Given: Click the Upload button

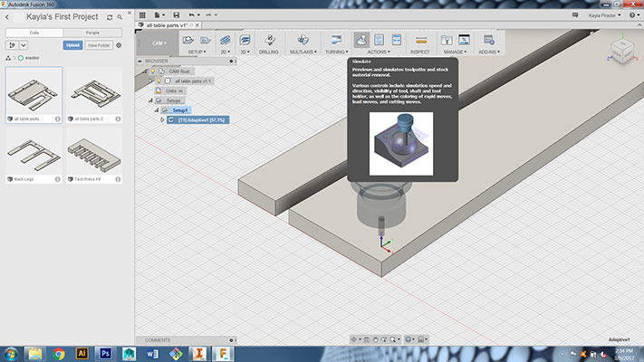Looking at the screenshot, I should pos(72,45).
